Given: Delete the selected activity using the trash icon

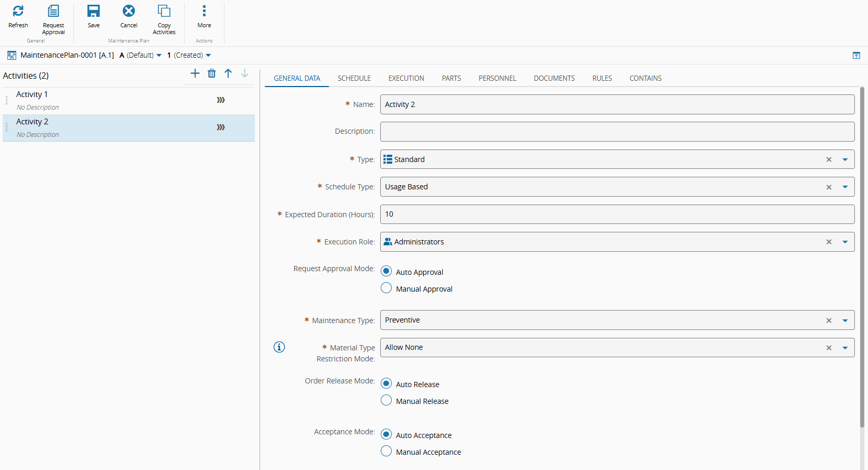Looking at the screenshot, I should click(211, 73).
